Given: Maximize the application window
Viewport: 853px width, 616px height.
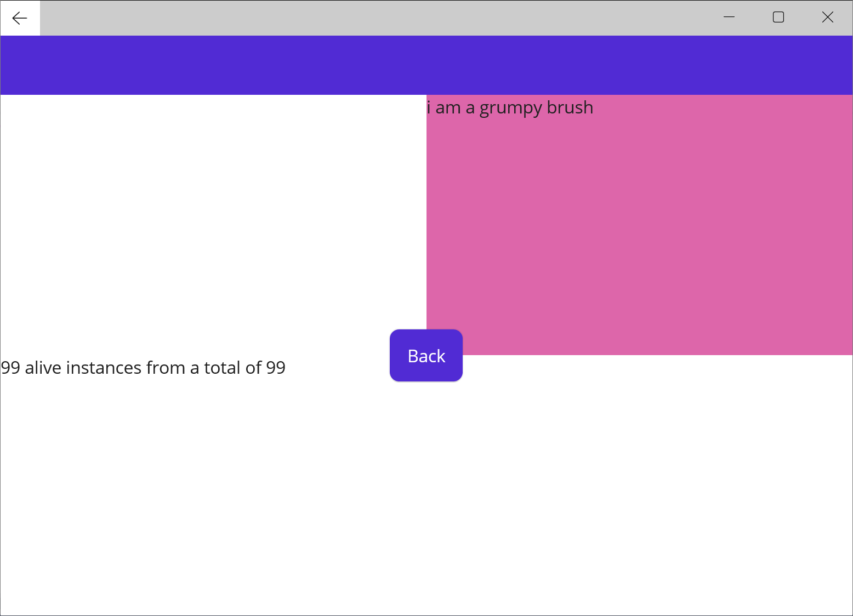Looking at the screenshot, I should tap(778, 17).
